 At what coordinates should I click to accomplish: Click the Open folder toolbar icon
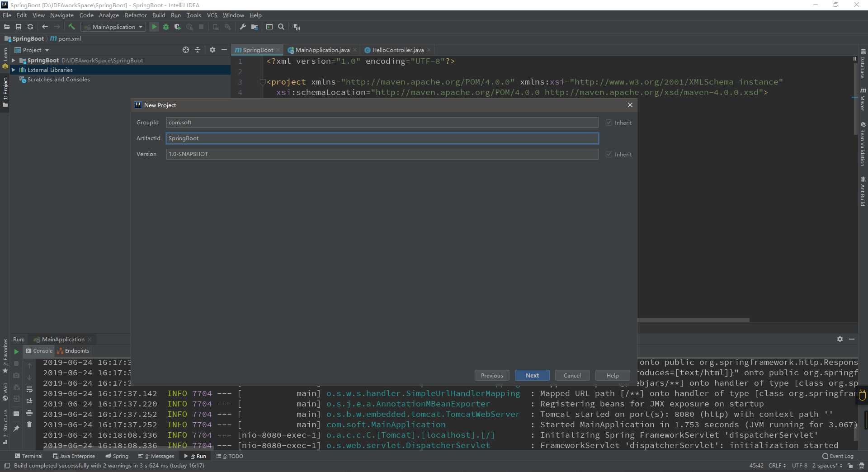pos(7,27)
